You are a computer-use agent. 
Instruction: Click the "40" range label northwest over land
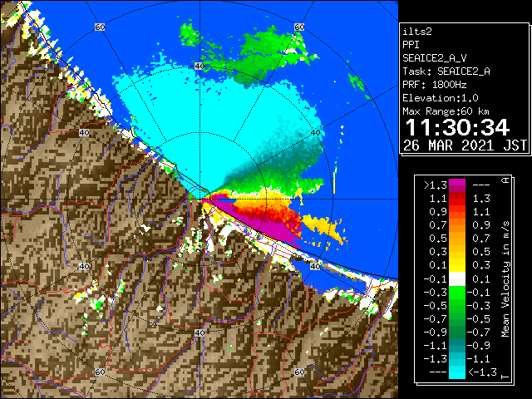[84, 133]
